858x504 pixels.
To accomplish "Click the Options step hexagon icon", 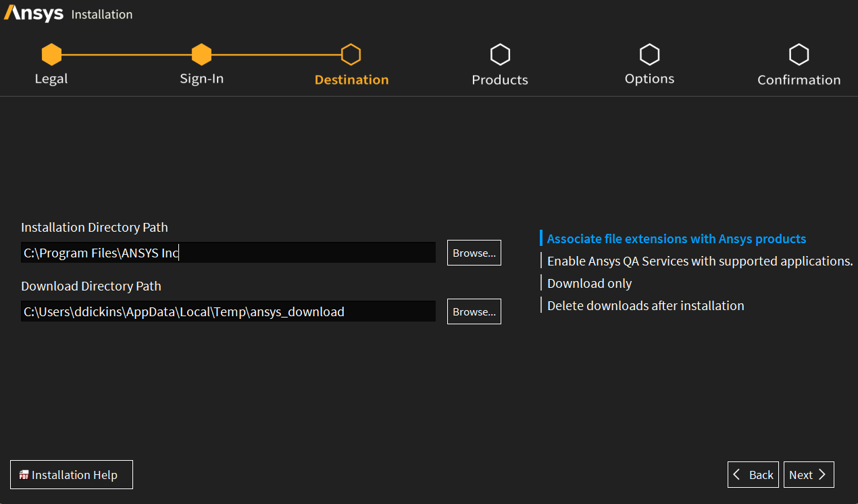I will [649, 55].
